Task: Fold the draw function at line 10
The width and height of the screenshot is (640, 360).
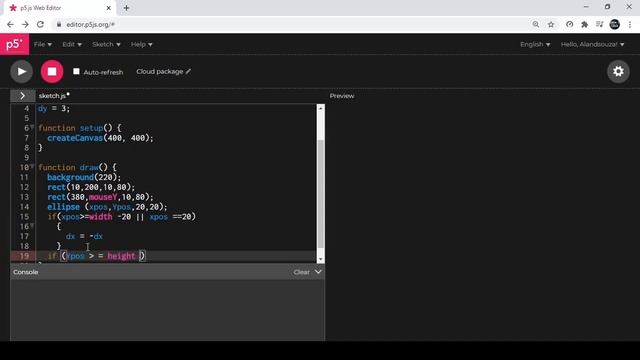Action: tap(32, 167)
